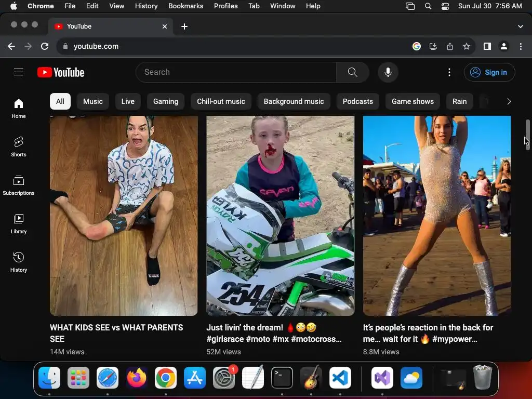Open Library in sidebar
Viewport: 532px width, 399px height.
[19, 223]
